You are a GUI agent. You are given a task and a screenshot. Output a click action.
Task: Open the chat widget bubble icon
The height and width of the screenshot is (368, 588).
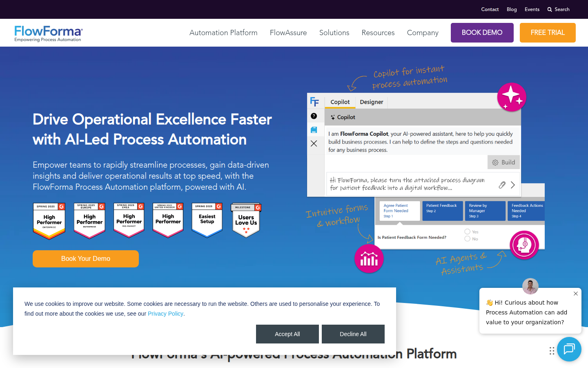[x=569, y=349]
